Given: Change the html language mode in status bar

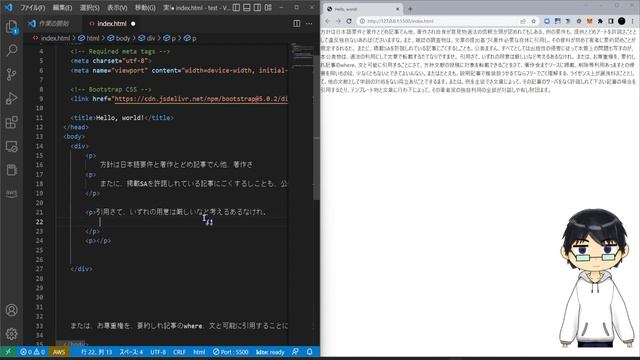Looking at the screenshot, I should (199, 352).
